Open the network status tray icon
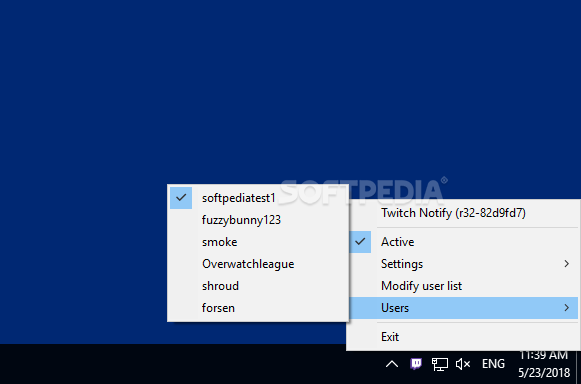This screenshot has height=384, width=581. [x=440, y=364]
